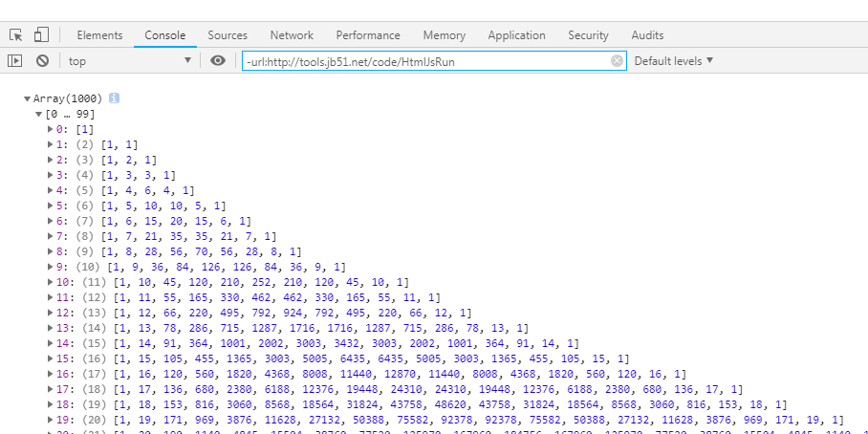Viewport: 868px width, 434px height.
Task: Collapse the [0 … 99] group
Action: click(39, 115)
